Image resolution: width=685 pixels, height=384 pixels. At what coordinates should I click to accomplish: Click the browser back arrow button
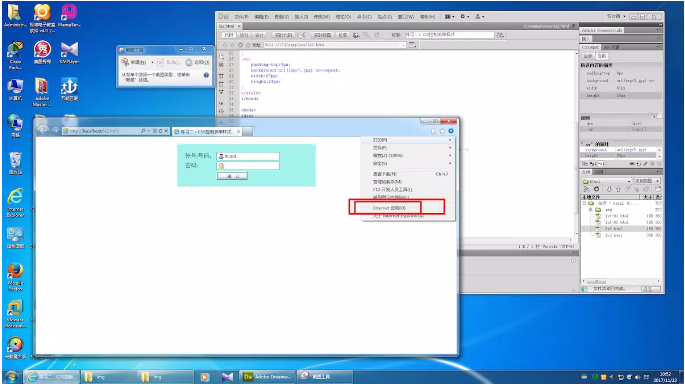[43, 130]
